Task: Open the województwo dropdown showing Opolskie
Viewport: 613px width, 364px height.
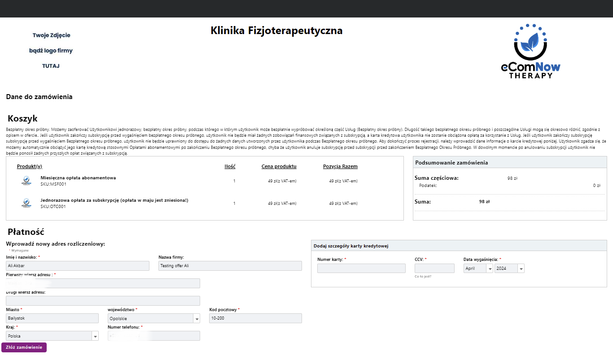Action: pyautogui.click(x=153, y=318)
